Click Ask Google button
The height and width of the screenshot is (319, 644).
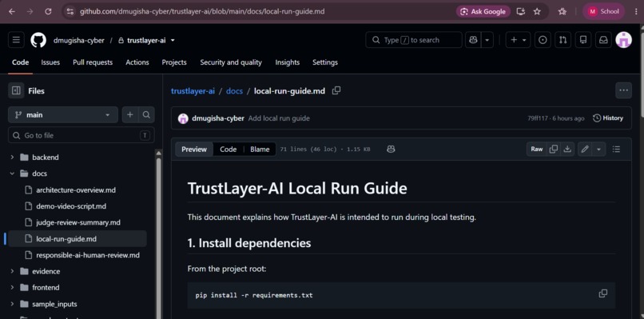[x=483, y=11]
